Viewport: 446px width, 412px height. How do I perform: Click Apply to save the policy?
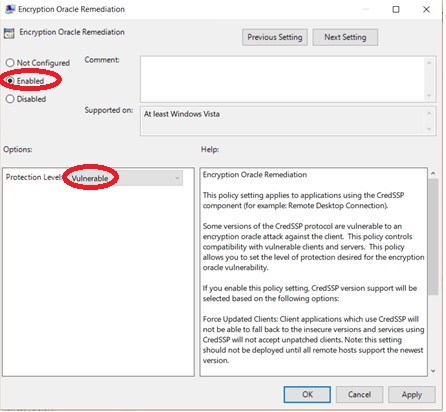[x=412, y=395]
